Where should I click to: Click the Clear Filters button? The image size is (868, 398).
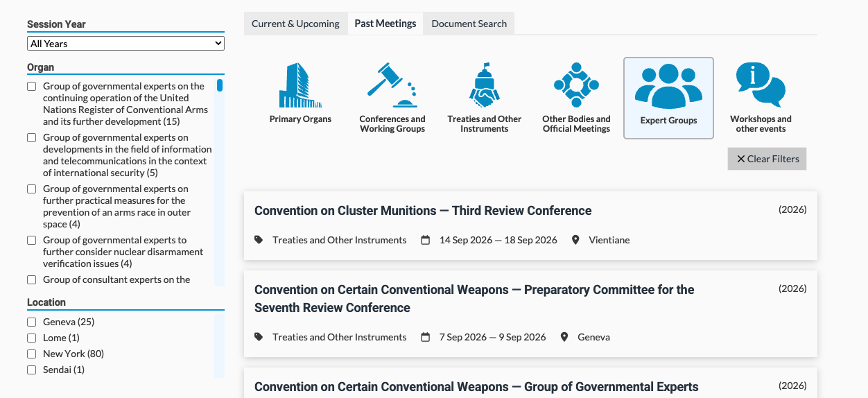point(767,159)
